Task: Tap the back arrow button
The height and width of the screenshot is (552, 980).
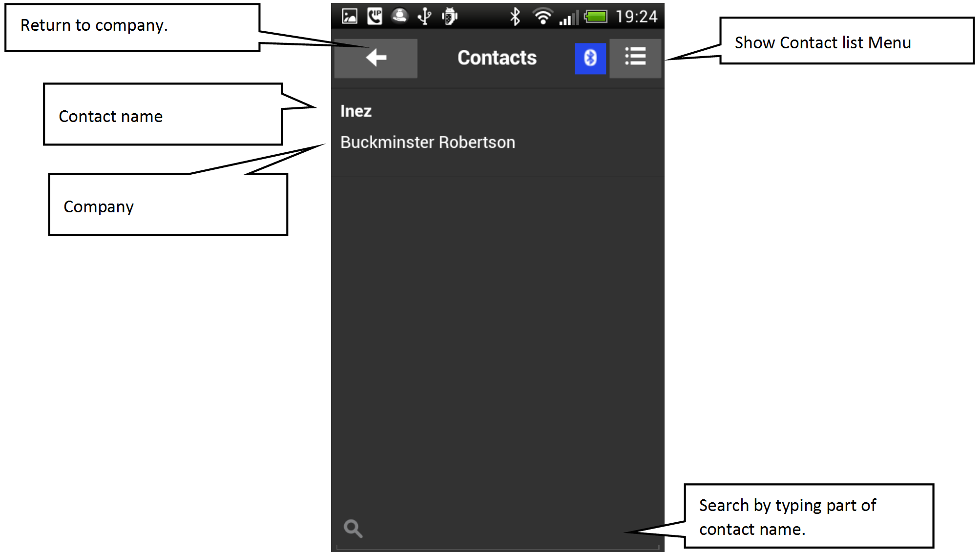Action: click(375, 58)
